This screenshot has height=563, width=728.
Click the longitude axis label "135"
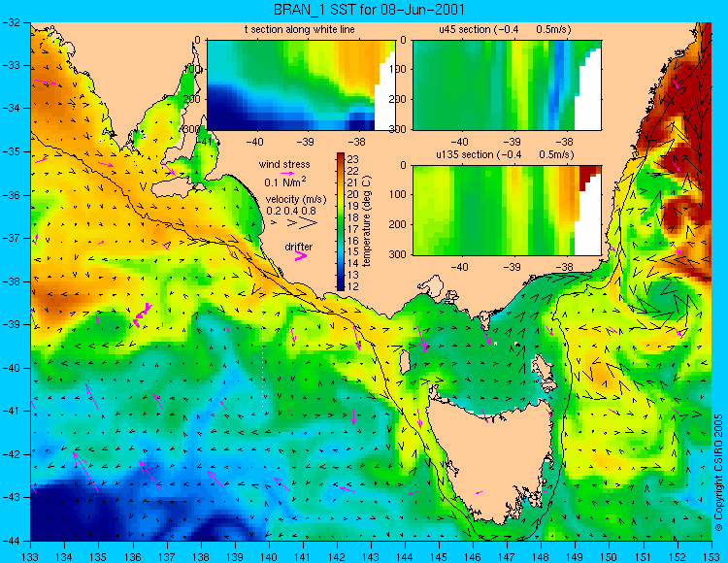click(x=98, y=557)
